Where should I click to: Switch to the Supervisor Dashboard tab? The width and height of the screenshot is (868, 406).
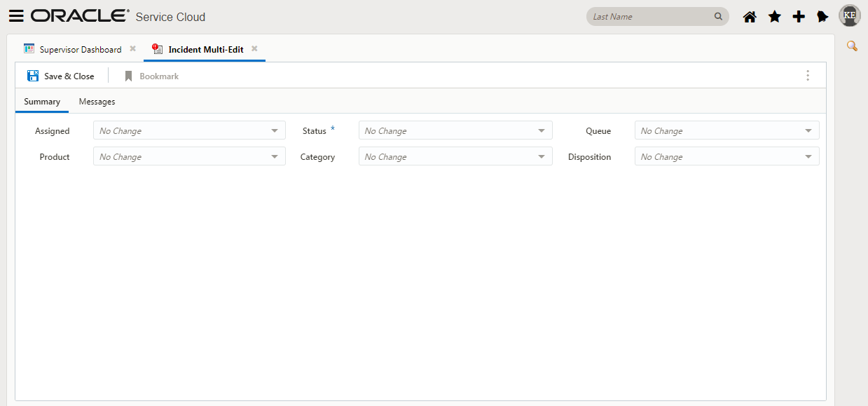[79, 49]
